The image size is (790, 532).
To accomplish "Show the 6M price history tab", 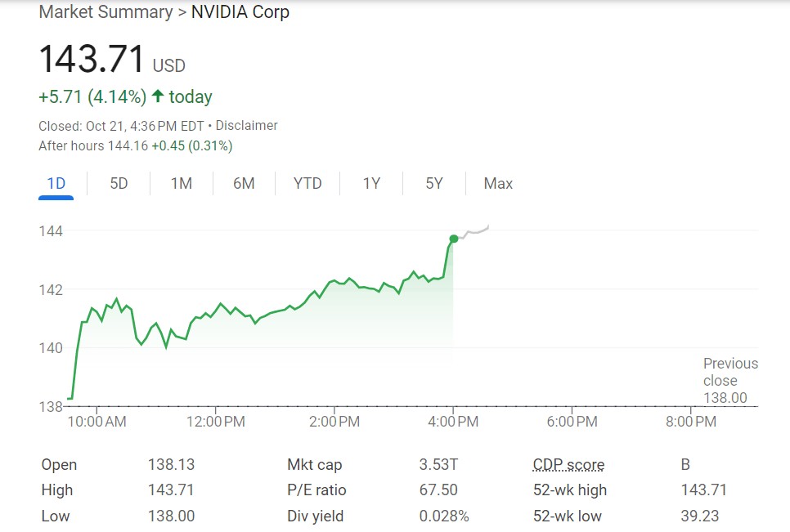I will click(244, 183).
